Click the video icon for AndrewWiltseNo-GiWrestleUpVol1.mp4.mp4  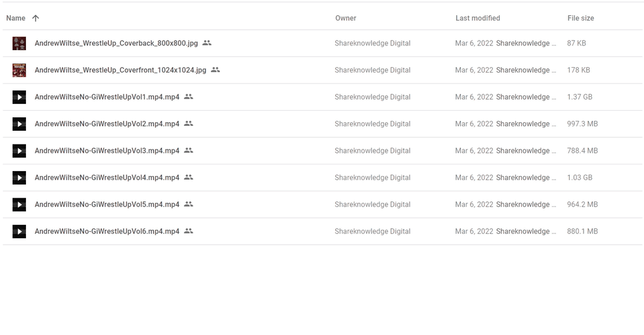tap(19, 97)
